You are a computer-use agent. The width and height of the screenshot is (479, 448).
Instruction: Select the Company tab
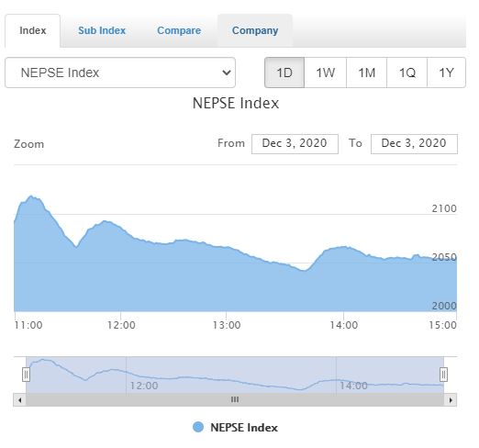point(255,30)
